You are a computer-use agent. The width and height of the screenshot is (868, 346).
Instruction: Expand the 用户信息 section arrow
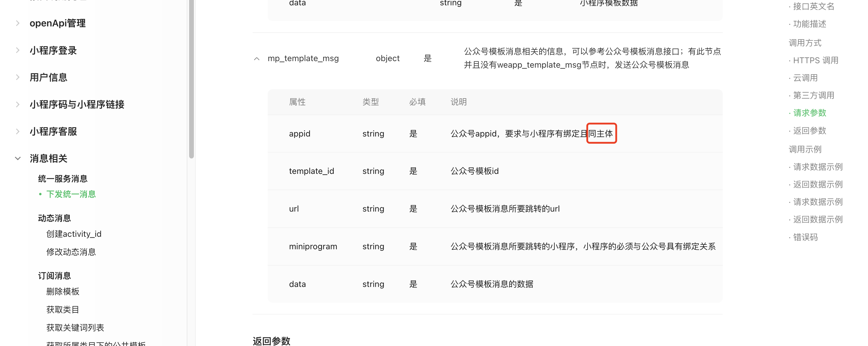tap(17, 77)
